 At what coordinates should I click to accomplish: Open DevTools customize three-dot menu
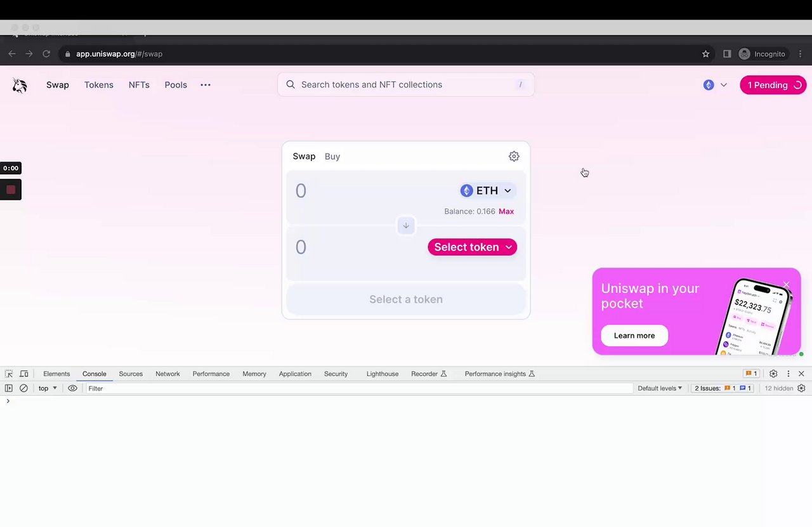click(x=789, y=374)
